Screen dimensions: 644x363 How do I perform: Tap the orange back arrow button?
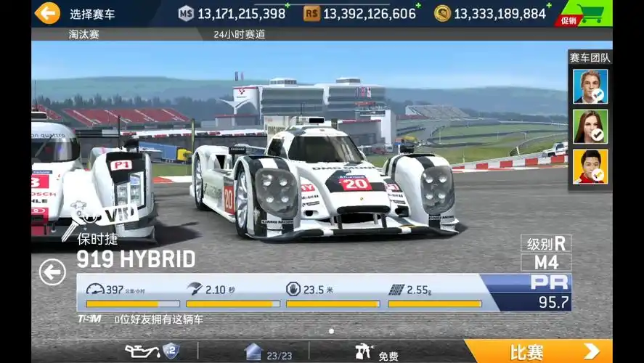point(47,13)
